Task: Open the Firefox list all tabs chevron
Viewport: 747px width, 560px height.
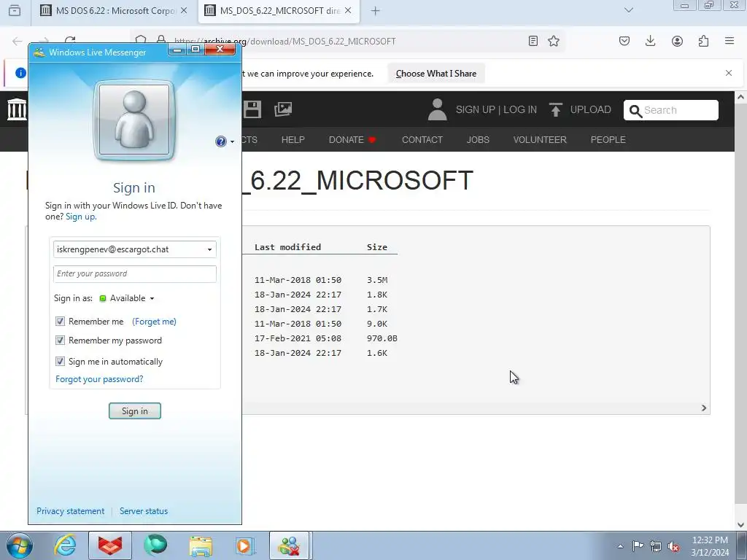Action: (x=629, y=10)
